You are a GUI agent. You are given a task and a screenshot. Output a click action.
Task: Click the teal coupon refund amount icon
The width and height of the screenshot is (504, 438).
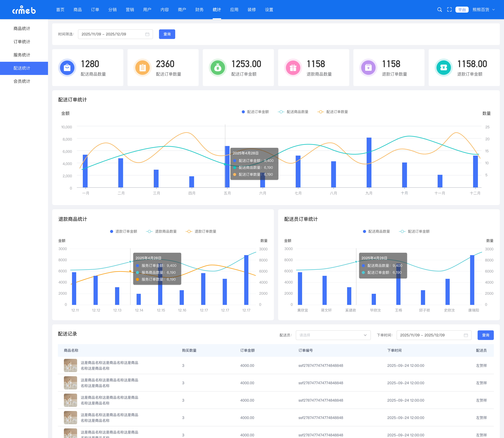click(x=444, y=67)
